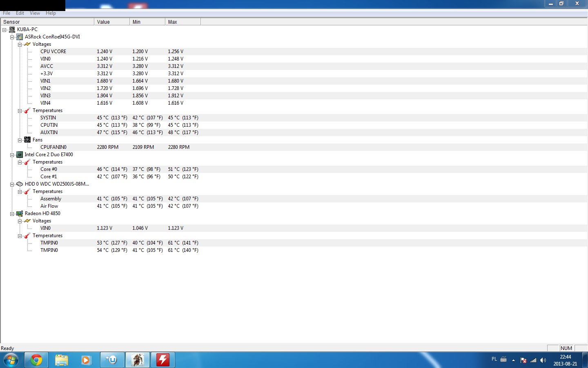This screenshot has height=368, width=588.
Task: Open the Windows Start menu
Action: [11, 360]
